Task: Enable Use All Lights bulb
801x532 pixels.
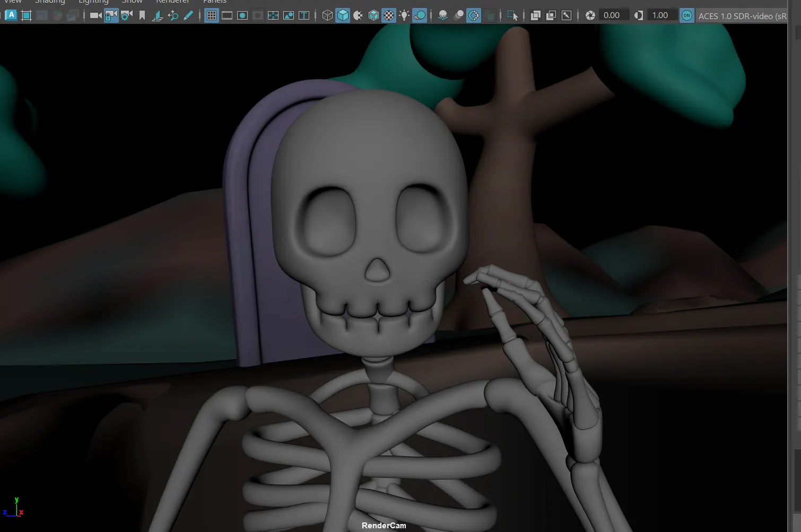Action: coord(404,15)
